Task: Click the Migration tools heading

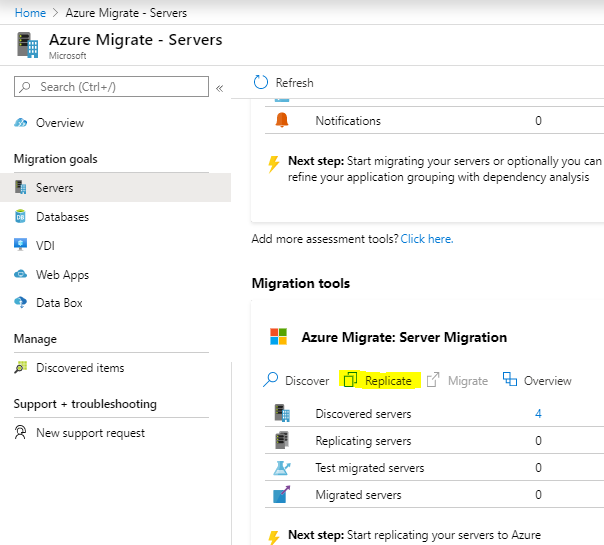Action: (x=300, y=283)
